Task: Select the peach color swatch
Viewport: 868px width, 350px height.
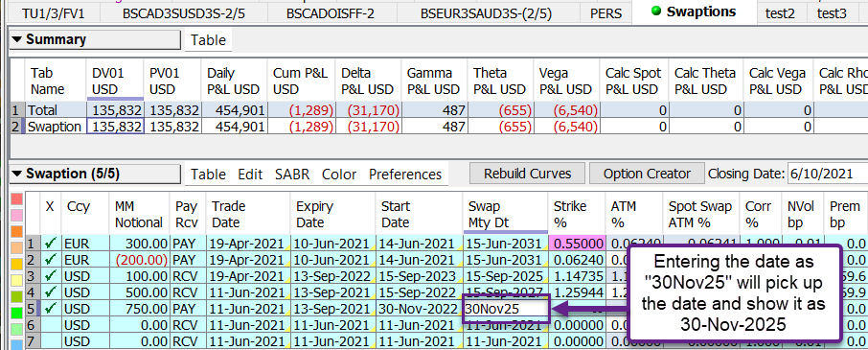Action: (16, 247)
